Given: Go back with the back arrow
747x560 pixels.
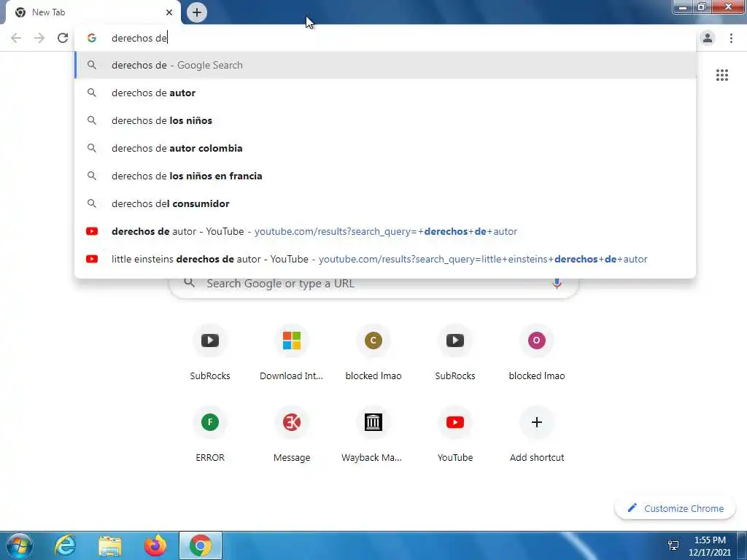Looking at the screenshot, I should pos(16,38).
